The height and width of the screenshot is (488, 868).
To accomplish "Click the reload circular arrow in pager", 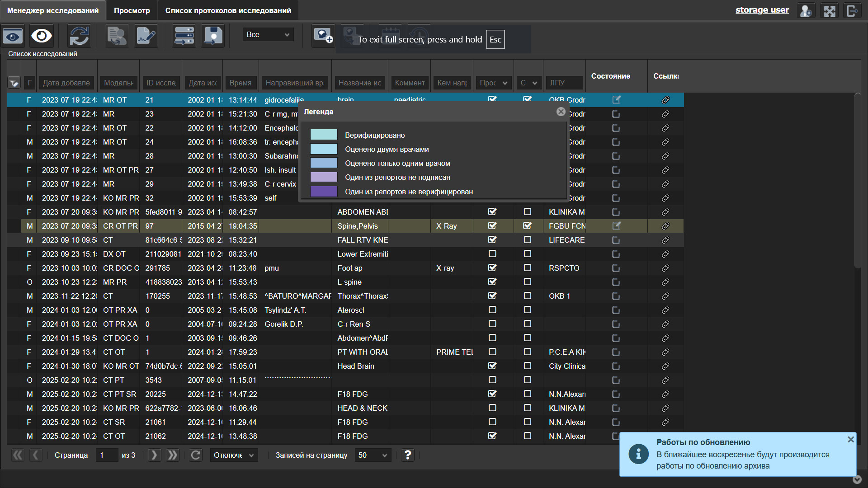I will (195, 455).
